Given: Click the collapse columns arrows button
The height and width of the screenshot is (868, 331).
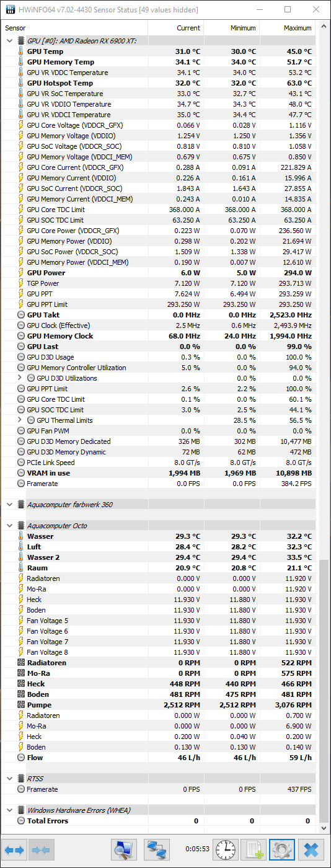Looking at the screenshot, I should [x=40, y=849].
